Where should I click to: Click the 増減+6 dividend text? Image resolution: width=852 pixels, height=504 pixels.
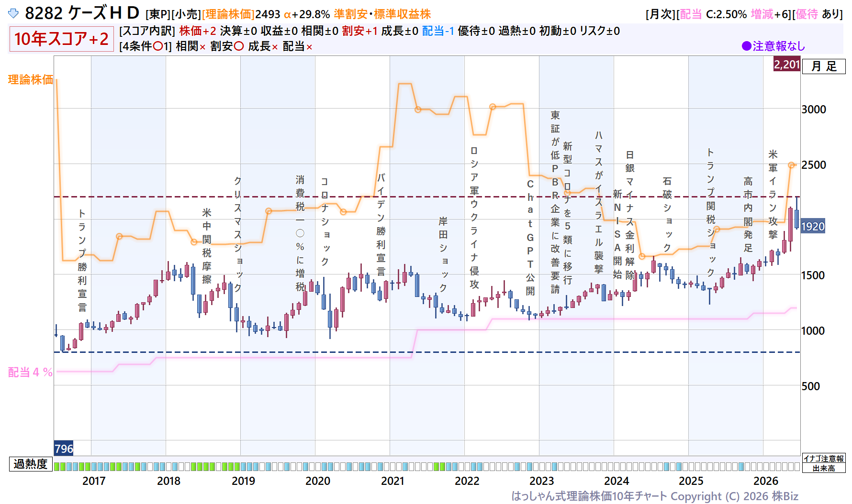[770, 14]
